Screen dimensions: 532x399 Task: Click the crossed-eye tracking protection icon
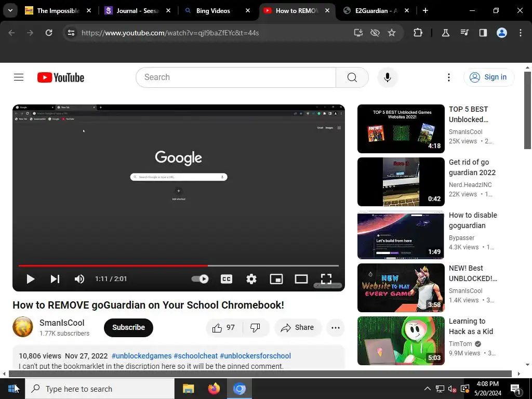point(375,33)
